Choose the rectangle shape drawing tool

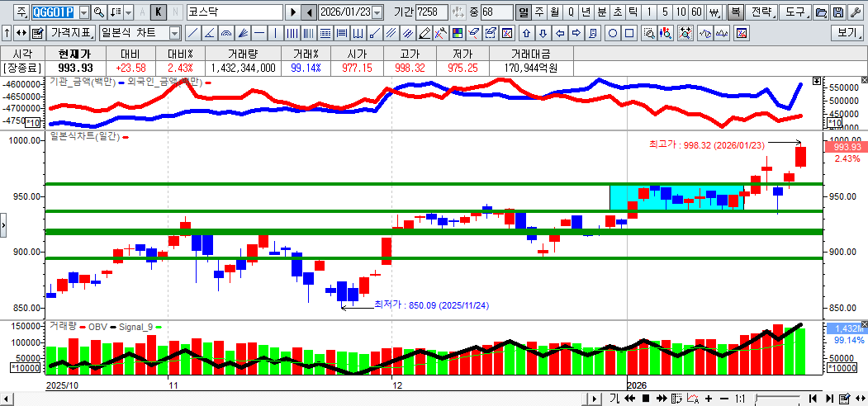click(x=629, y=34)
